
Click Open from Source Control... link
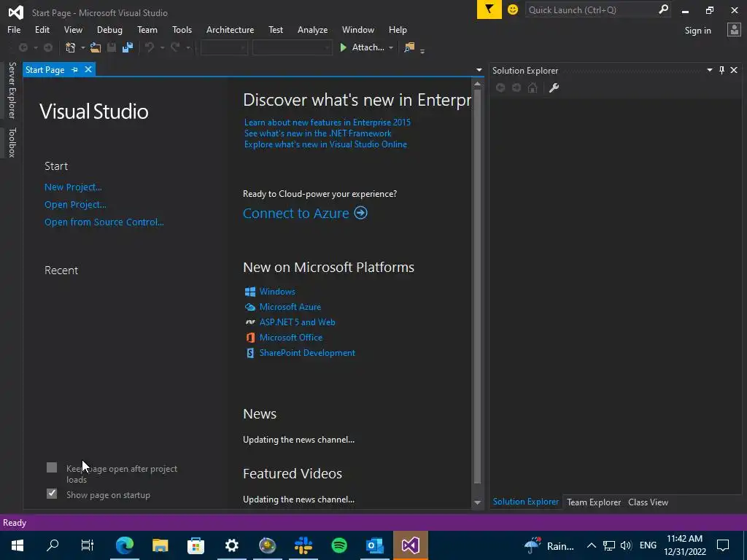[x=104, y=222]
